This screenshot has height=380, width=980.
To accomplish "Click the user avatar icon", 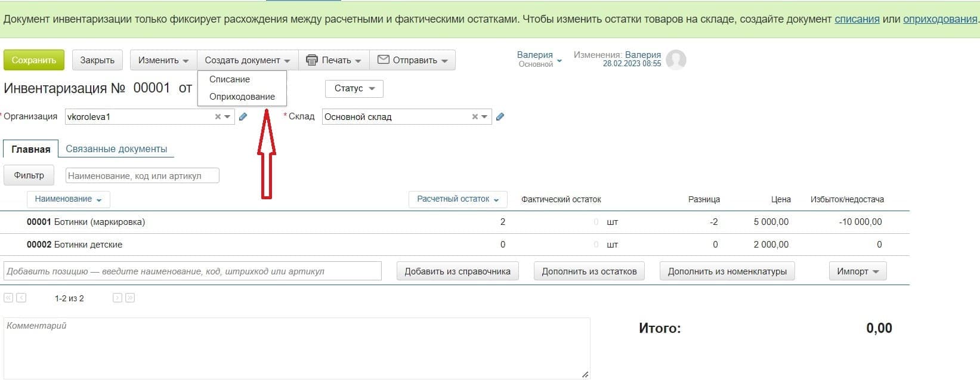I will click(x=676, y=60).
